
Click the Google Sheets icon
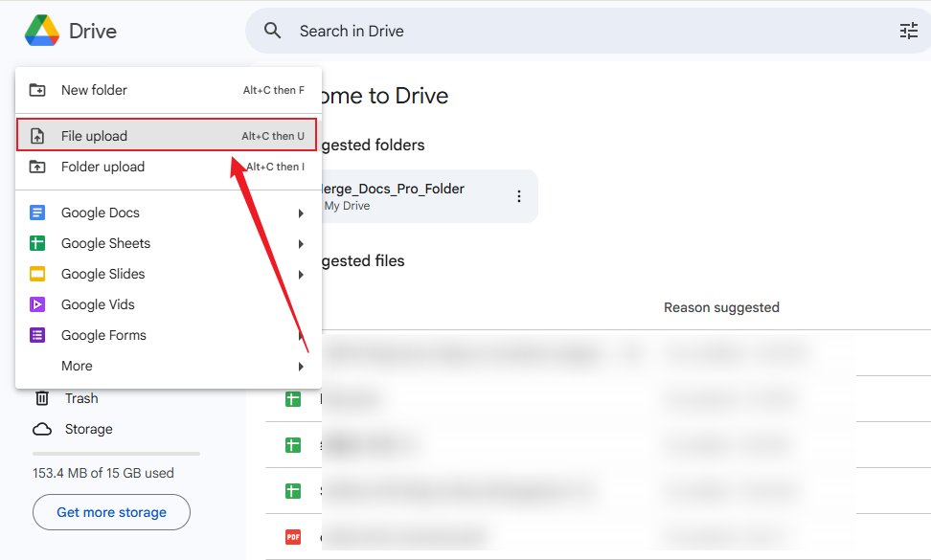coord(37,243)
